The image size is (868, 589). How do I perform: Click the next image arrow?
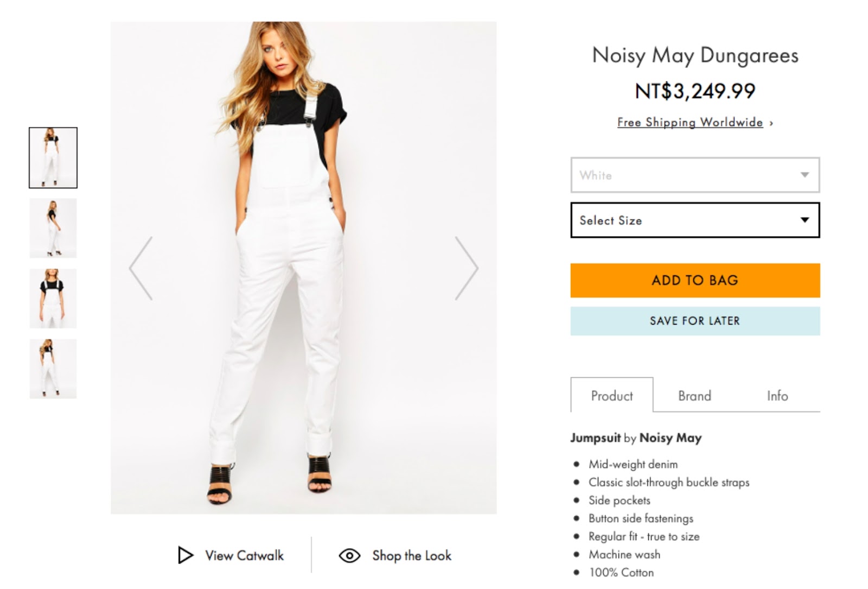pyautogui.click(x=466, y=268)
